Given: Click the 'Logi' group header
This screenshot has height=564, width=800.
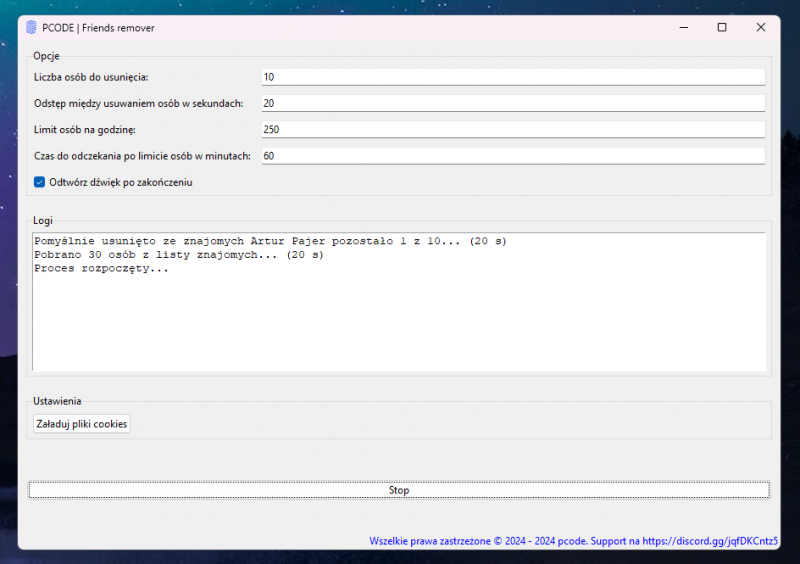Looking at the screenshot, I should tap(43, 220).
